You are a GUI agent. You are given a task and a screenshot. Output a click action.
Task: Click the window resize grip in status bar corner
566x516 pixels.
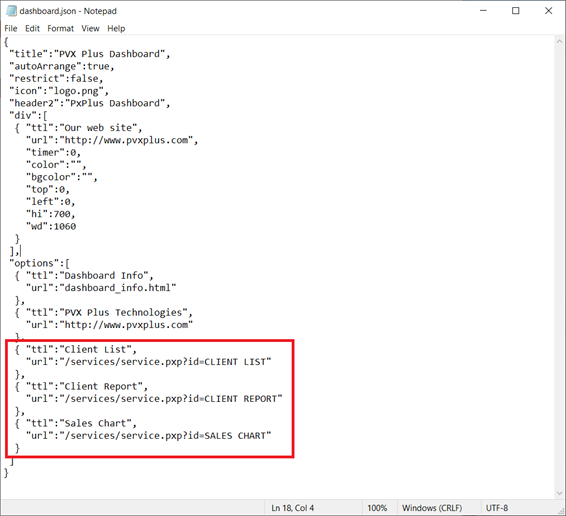pyautogui.click(x=561, y=511)
